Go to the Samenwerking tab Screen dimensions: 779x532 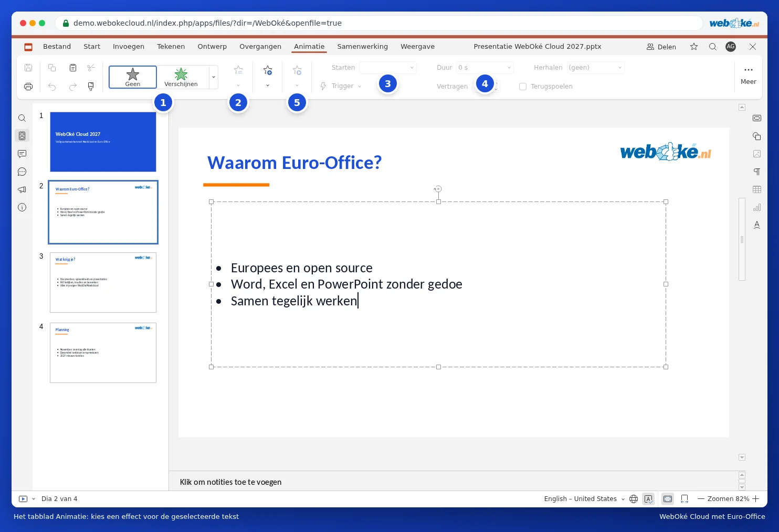click(363, 47)
